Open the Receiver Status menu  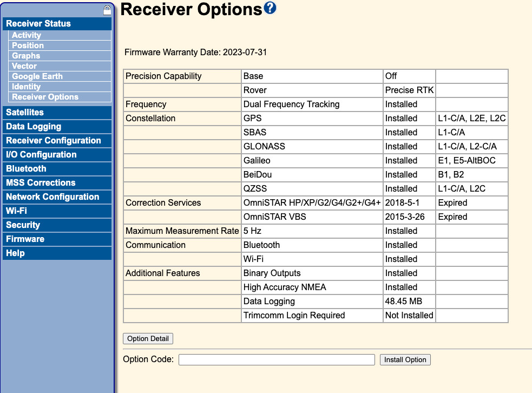coord(57,23)
